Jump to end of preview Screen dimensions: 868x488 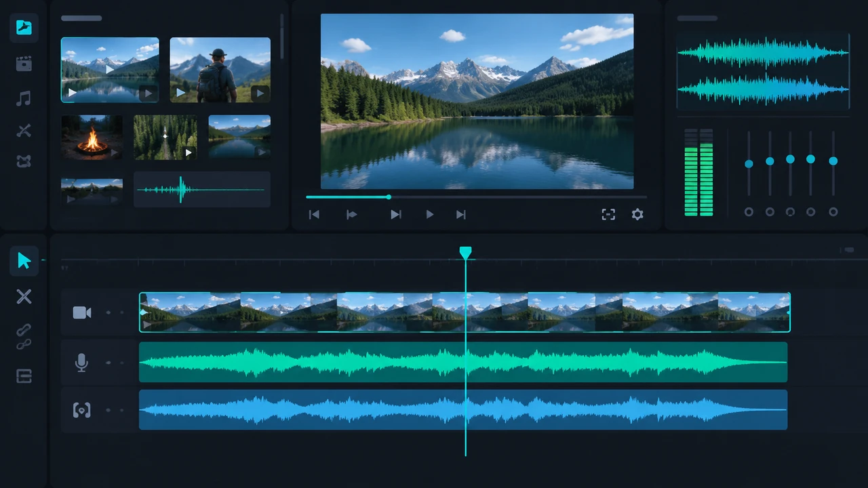point(461,215)
